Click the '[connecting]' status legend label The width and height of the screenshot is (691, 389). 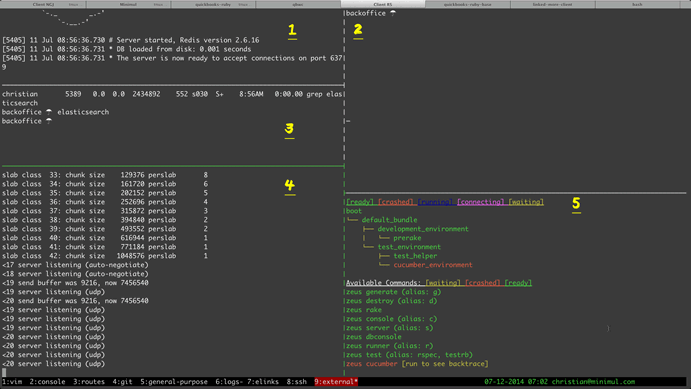pos(480,202)
